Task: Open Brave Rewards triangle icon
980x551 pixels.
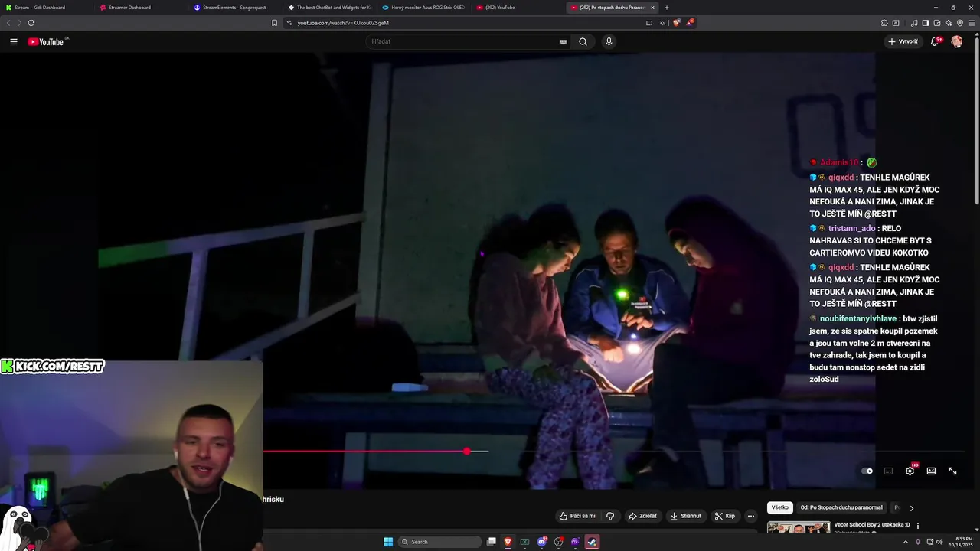Action: pos(690,23)
